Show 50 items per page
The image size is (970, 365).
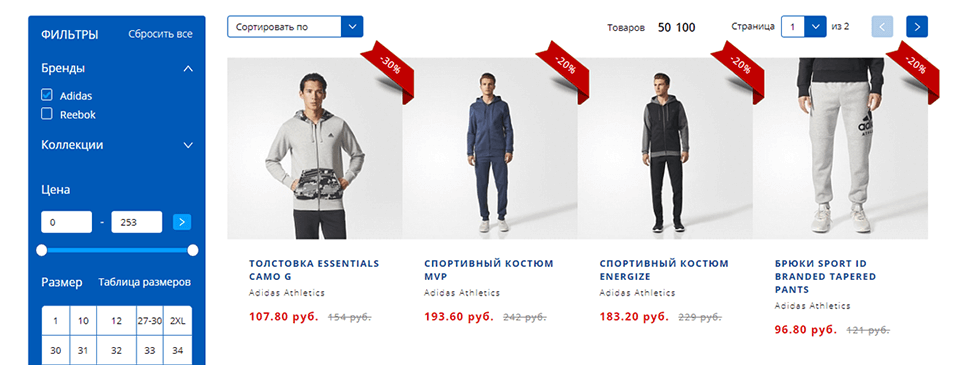(664, 27)
